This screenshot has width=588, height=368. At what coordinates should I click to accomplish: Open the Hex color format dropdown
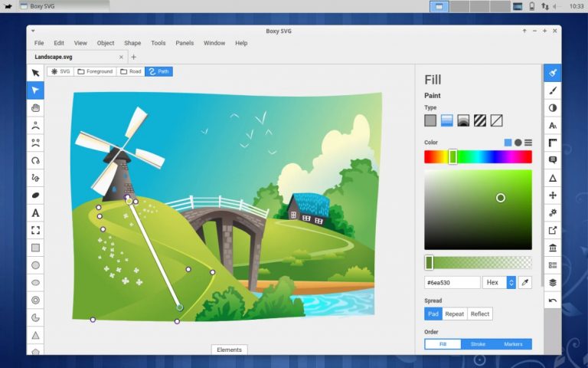pyautogui.click(x=499, y=282)
